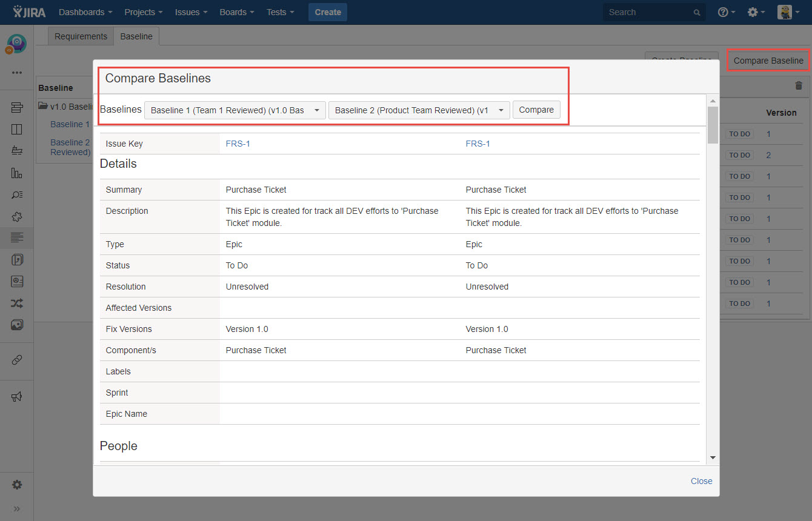Open the Baseline 1 (Team 1 Reviewed) dropdown
This screenshot has width=812, height=521.
tap(235, 110)
